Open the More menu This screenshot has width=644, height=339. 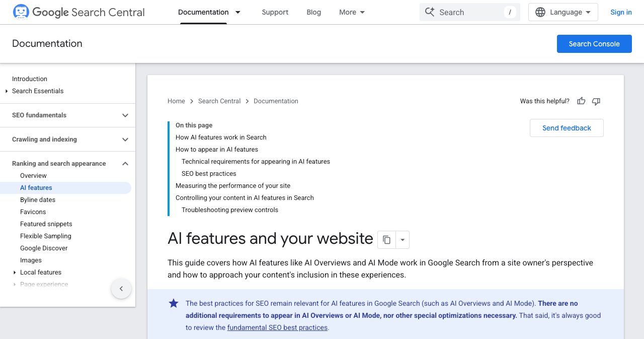352,12
